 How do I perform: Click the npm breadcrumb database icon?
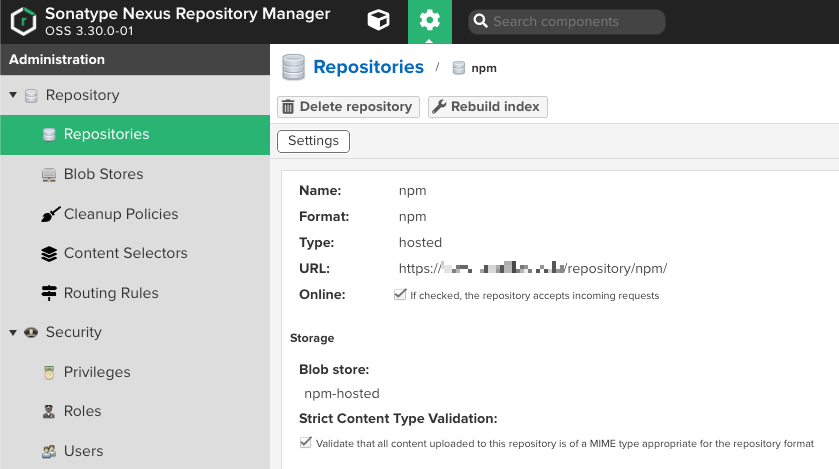click(x=459, y=68)
